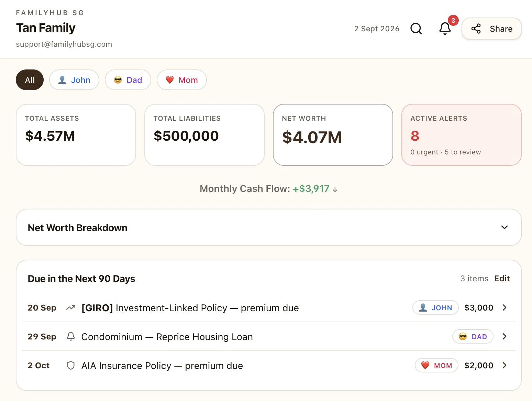Click the trend icon on Investment-Linked Policy row
The height and width of the screenshot is (401, 532).
click(x=71, y=307)
